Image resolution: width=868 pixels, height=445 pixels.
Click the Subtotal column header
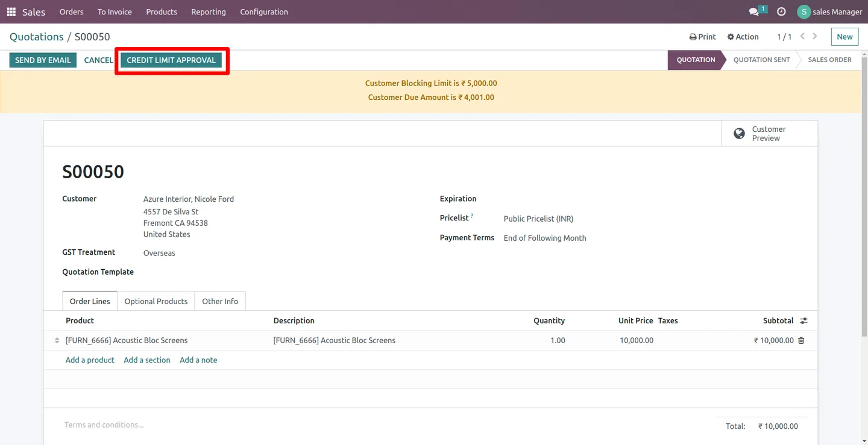point(778,321)
